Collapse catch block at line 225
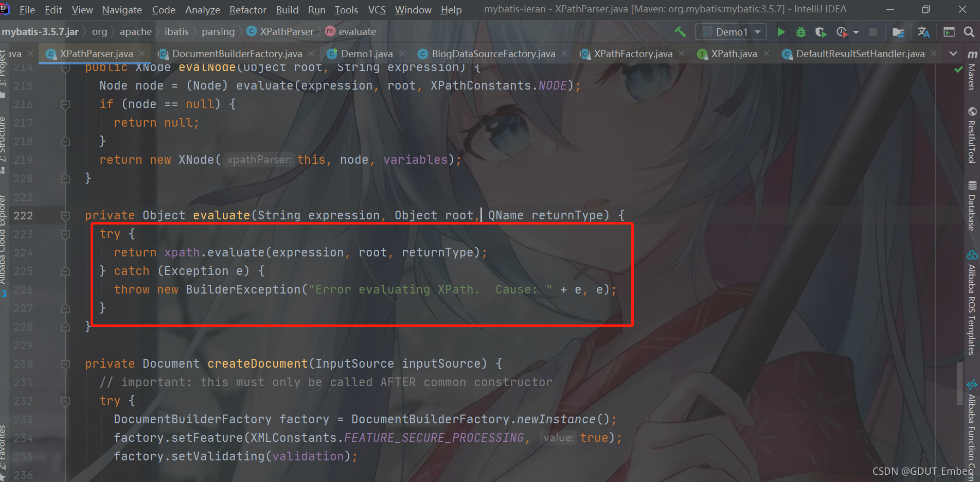 pos(65,271)
